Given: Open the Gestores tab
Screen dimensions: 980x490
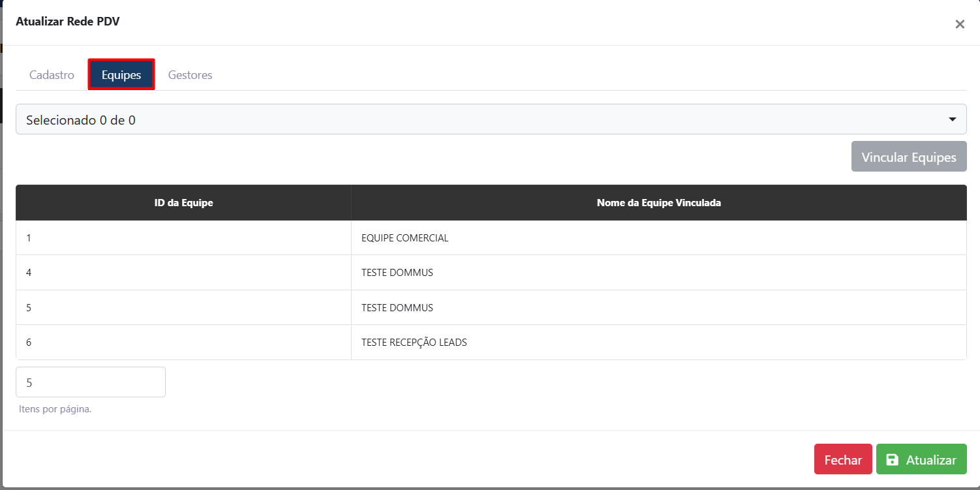Looking at the screenshot, I should click(x=190, y=75).
